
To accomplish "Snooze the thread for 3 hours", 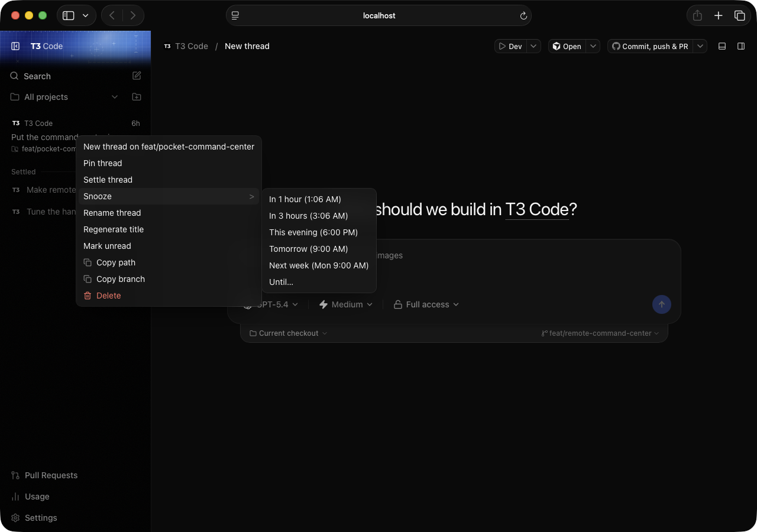I will tap(319, 216).
